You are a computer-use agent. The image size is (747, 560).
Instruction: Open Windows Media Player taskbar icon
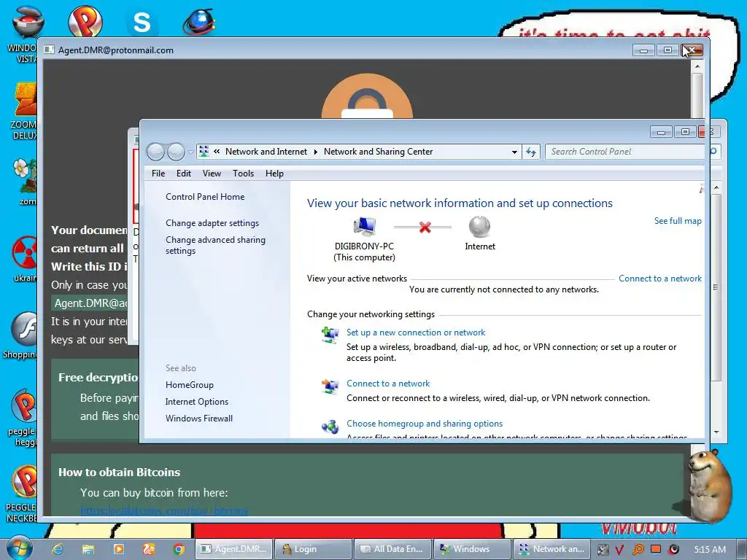[x=118, y=549]
